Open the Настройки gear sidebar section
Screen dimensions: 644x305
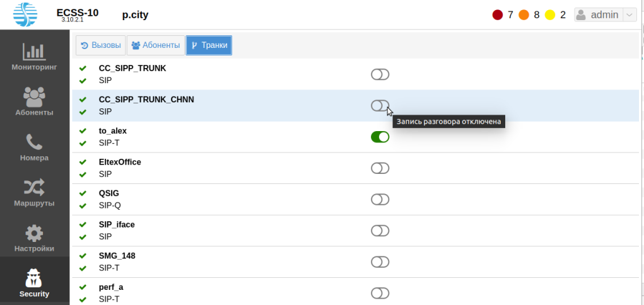pyautogui.click(x=35, y=238)
